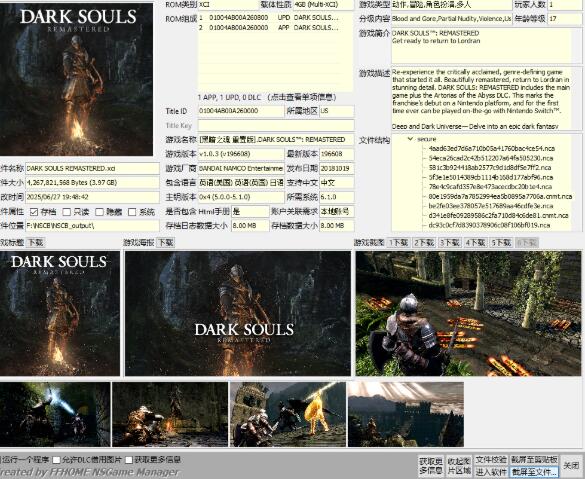Click the 所属地区 region field US
Viewport: 585px width, 479px height.
[337, 111]
